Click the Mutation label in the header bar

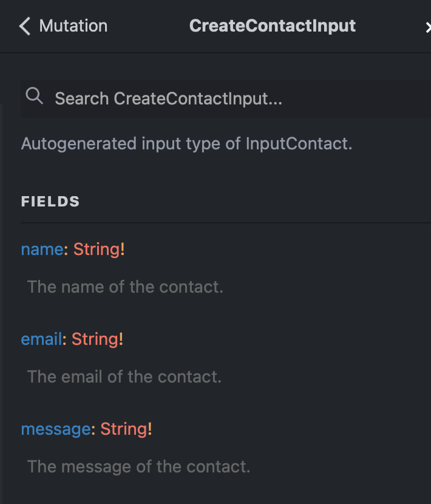pos(72,26)
